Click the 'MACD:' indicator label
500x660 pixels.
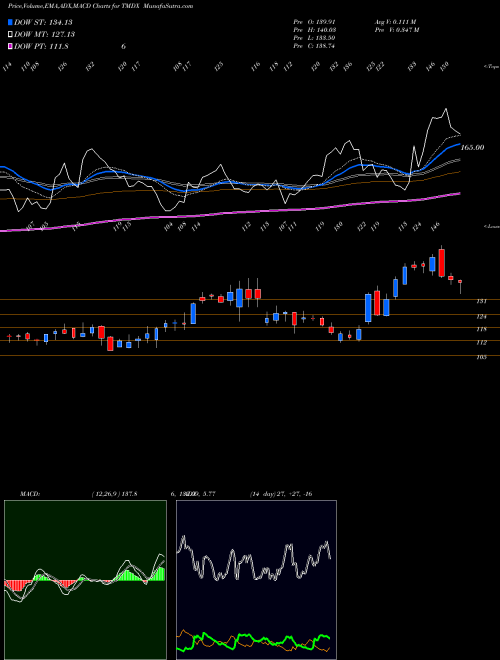click(29, 494)
